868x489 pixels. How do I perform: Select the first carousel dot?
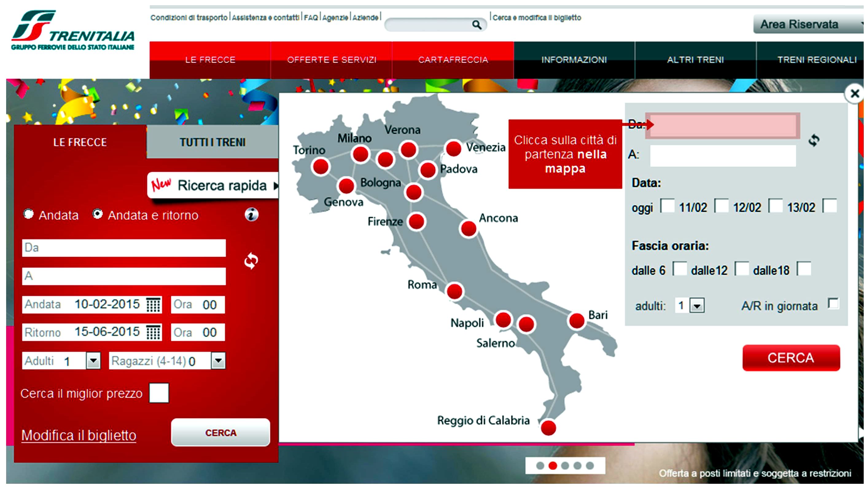[x=540, y=466]
